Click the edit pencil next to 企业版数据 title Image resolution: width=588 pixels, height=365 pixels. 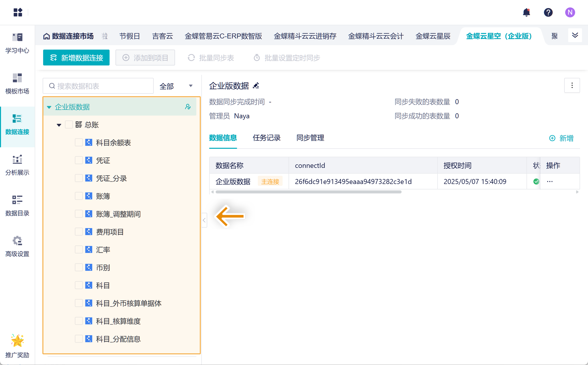pyautogui.click(x=256, y=86)
